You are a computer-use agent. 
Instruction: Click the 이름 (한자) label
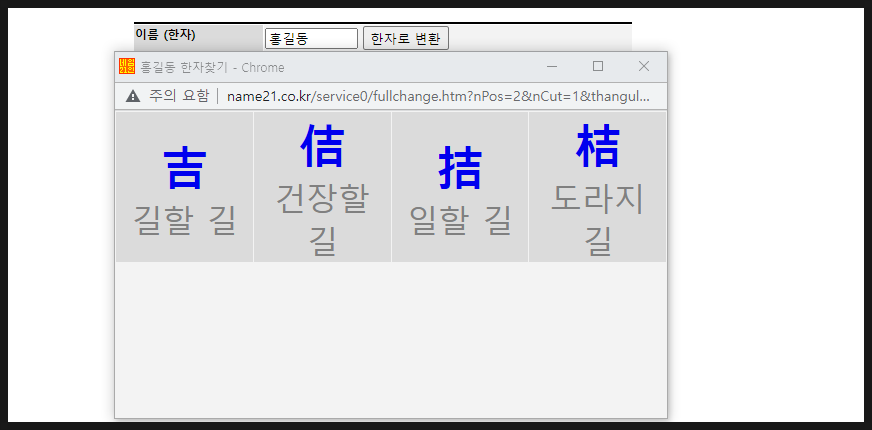pyautogui.click(x=165, y=34)
